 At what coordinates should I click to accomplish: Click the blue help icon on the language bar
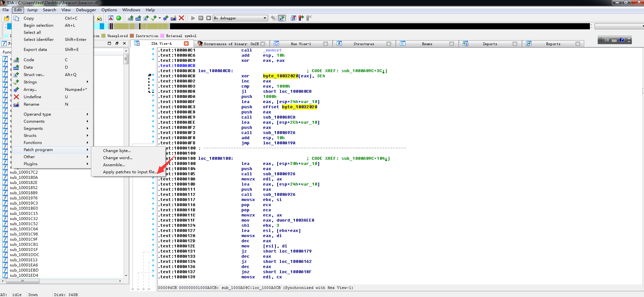tap(622, 40)
